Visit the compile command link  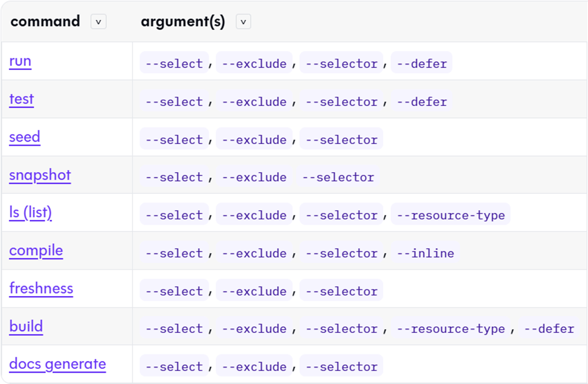(36, 251)
